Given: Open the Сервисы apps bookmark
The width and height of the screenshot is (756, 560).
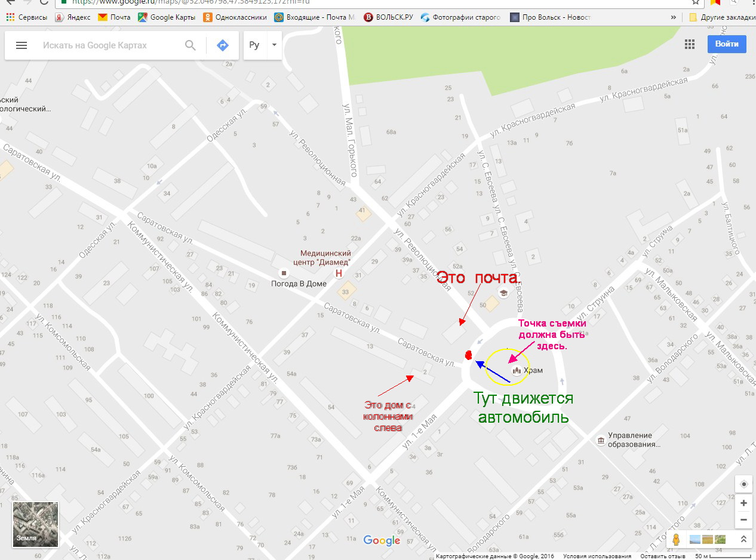Looking at the screenshot, I should pos(26,17).
